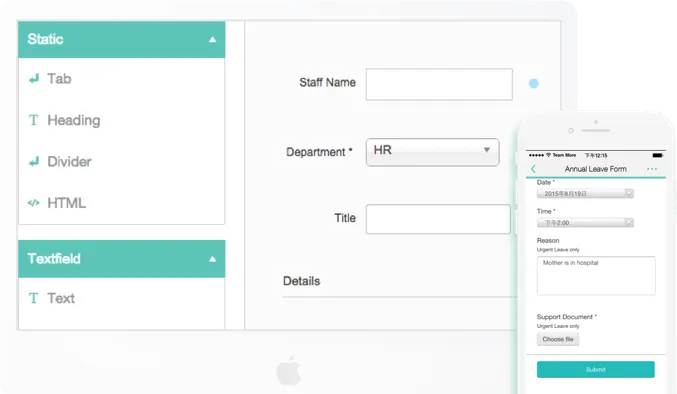This screenshot has height=394, width=677.
Task: Select the Heading element label
Action: [x=74, y=120]
